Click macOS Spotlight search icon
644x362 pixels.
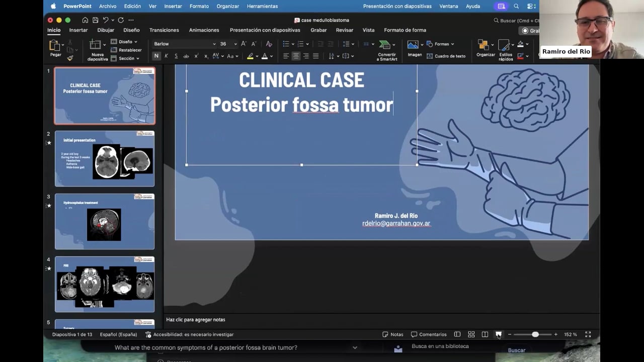point(516,6)
